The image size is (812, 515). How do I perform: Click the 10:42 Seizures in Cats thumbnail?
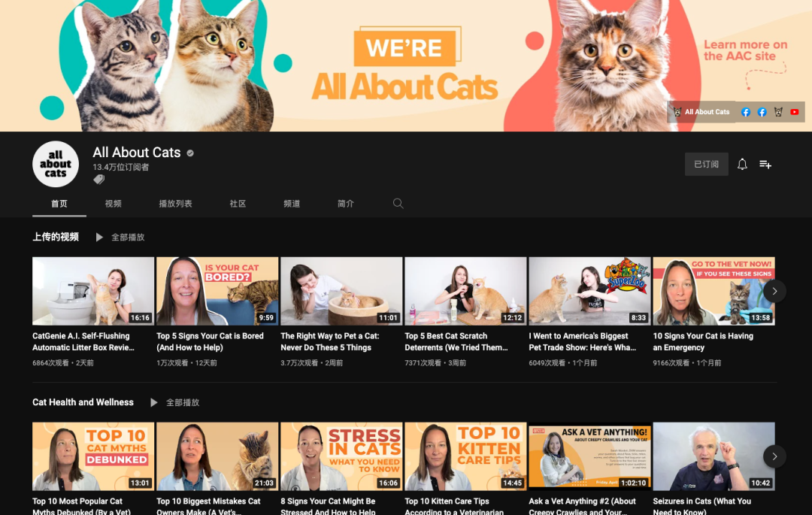pos(714,456)
